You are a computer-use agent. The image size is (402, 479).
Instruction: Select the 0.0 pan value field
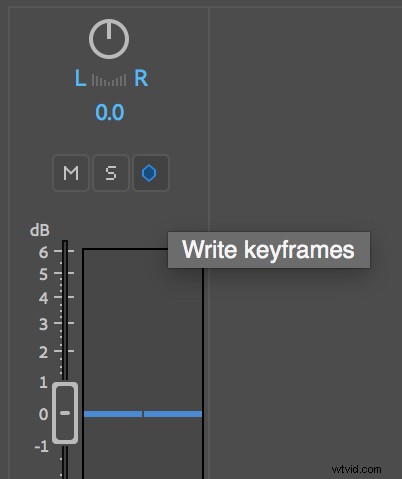tap(110, 112)
